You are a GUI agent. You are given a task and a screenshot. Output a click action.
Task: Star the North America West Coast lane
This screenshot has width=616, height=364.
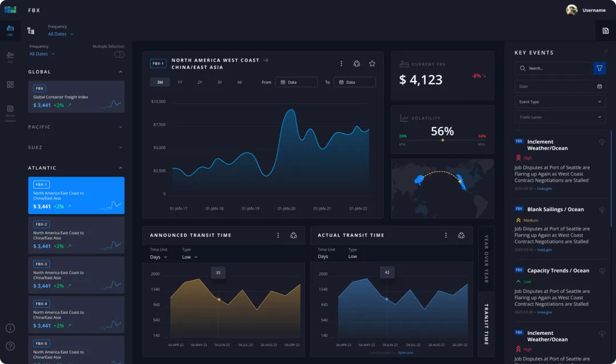click(372, 64)
